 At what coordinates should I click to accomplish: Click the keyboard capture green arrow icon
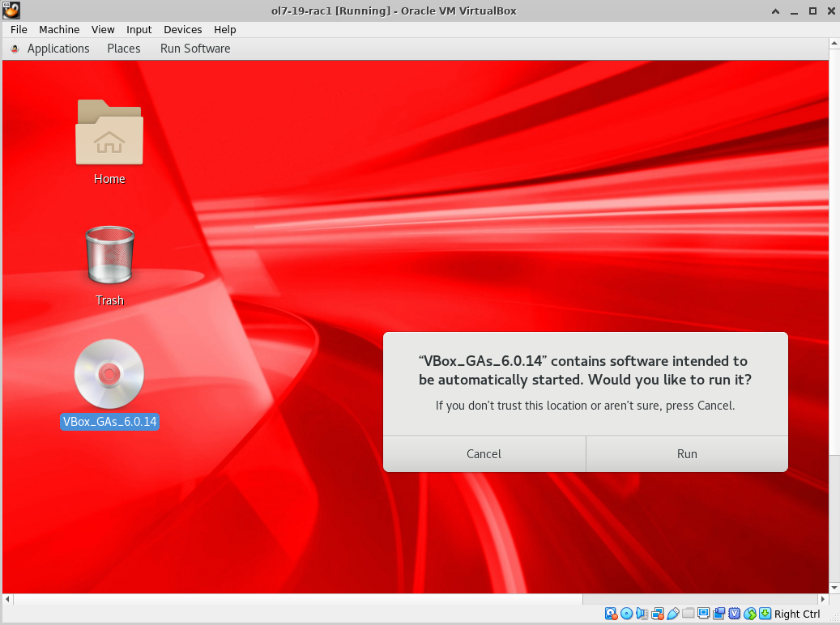click(765, 614)
